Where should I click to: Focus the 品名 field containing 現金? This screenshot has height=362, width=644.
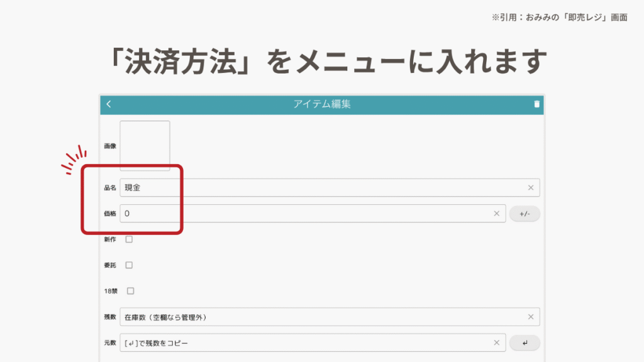tap(321, 188)
